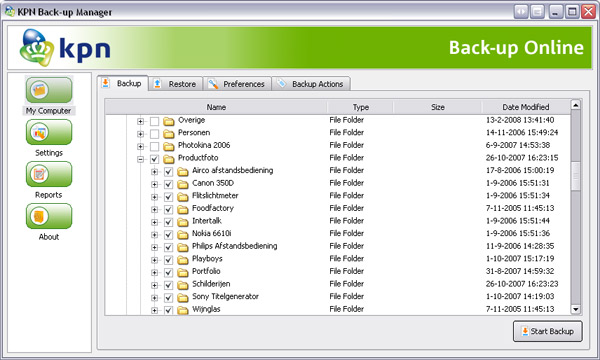Click the Canon 350D folder icon
The width and height of the screenshot is (600, 360).
pyautogui.click(x=183, y=184)
